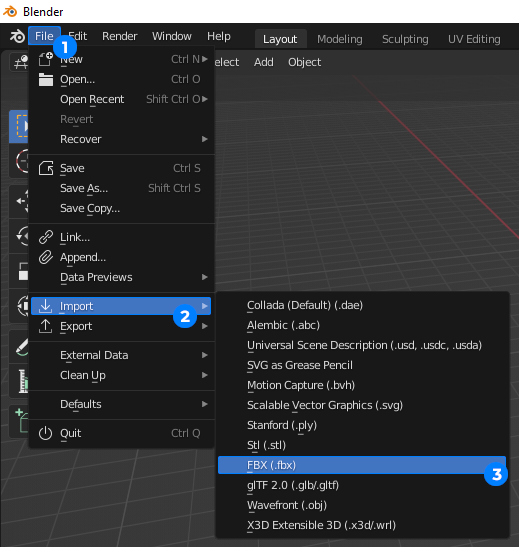Open the Help menu
Screen dimensions: 519x547
tap(219, 36)
